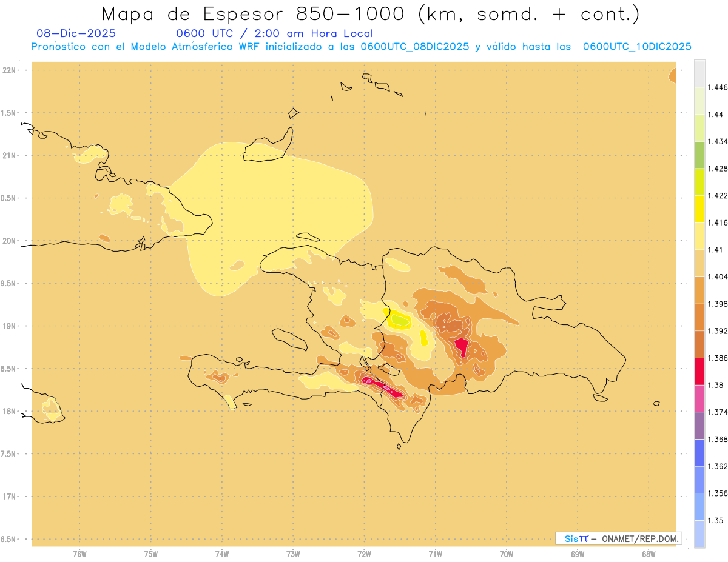Image resolution: width=728 pixels, height=562 pixels.
Task: Click the legend value "1.446"
Action: click(x=718, y=87)
